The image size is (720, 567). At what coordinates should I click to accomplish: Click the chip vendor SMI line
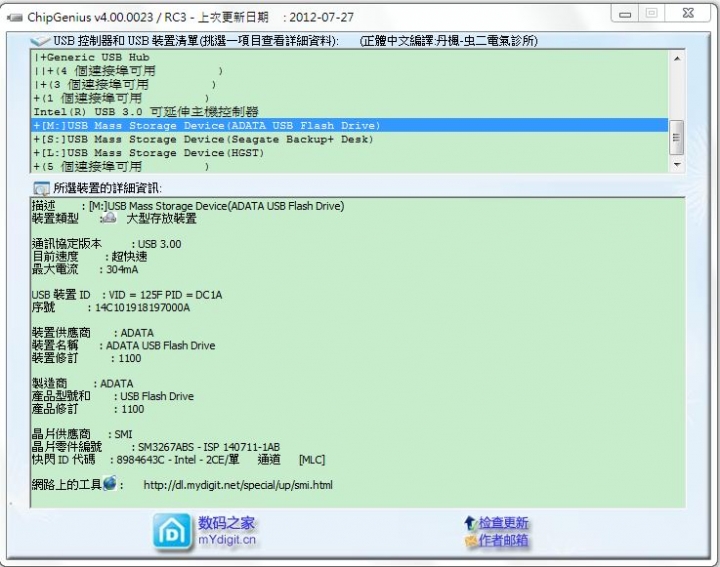tap(82, 434)
